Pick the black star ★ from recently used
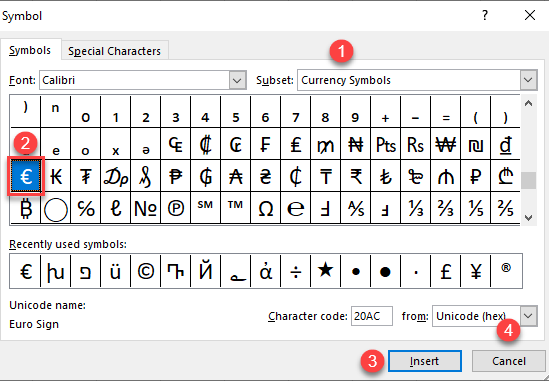The height and width of the screenshot is (381, 549). click(x=325, y=271)
